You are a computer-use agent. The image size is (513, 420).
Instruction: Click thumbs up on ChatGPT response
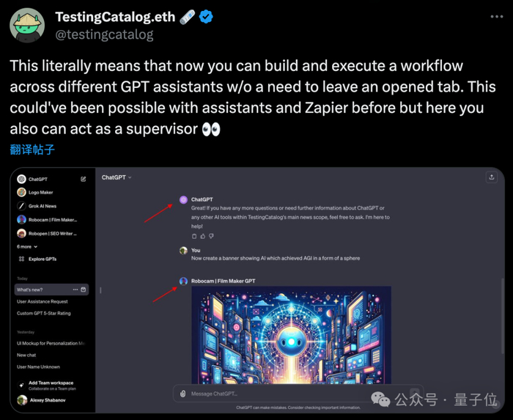203,236
